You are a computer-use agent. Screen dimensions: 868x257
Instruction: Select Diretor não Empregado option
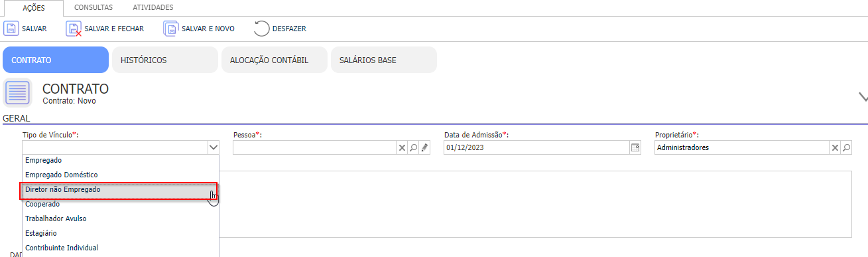point(119,189)
